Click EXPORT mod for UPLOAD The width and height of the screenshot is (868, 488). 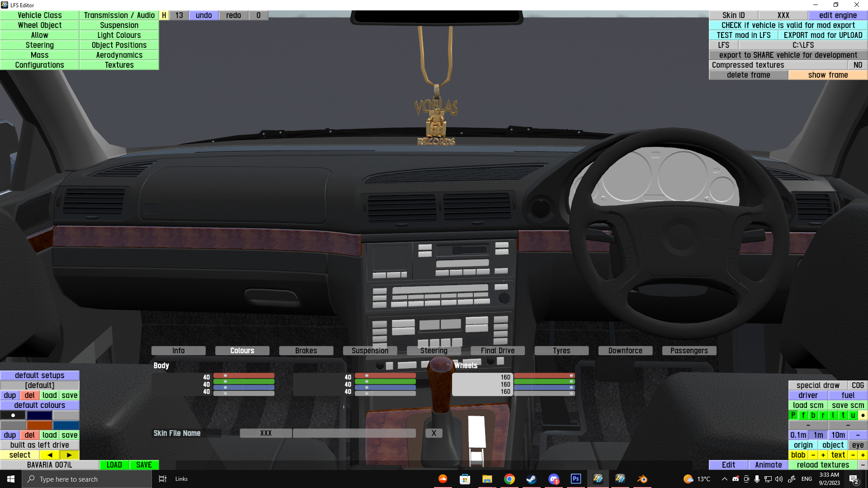tap(823, 35)
